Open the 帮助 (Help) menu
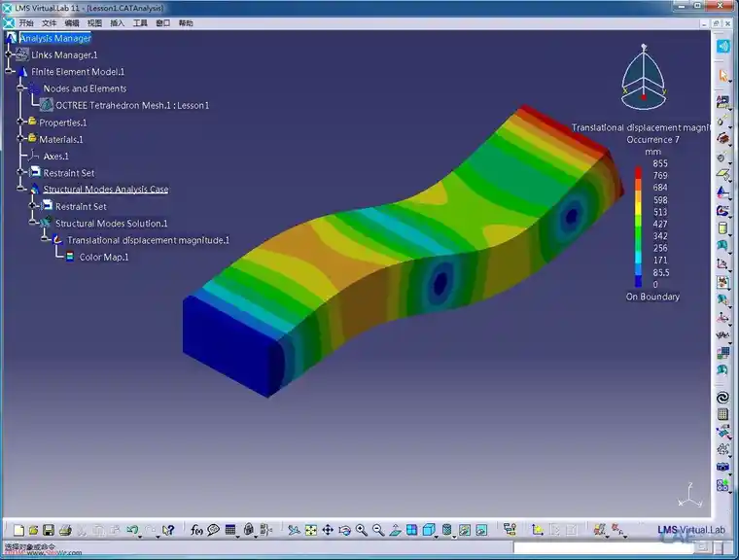 [186, 23]
